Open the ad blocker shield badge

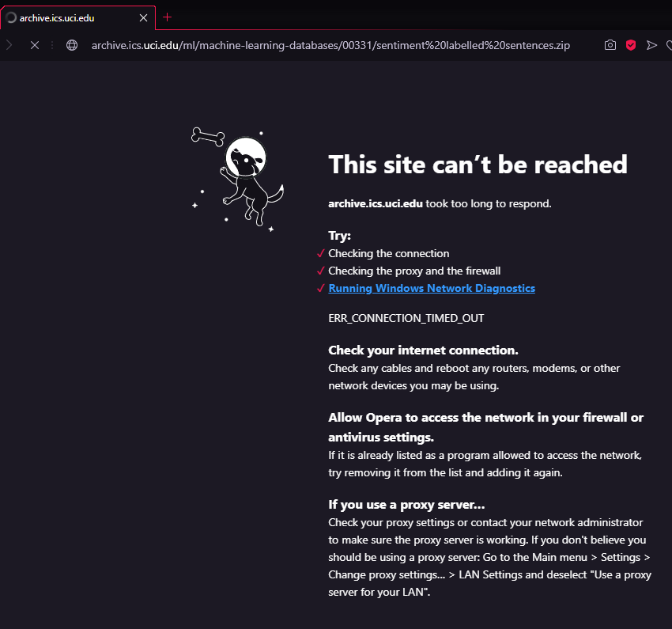point(630,45)
